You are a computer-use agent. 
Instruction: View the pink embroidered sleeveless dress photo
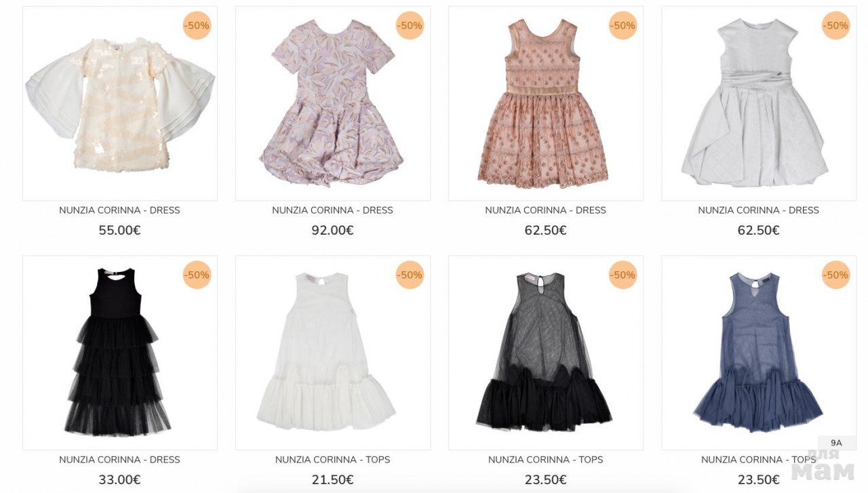click(x=546, y=104)
